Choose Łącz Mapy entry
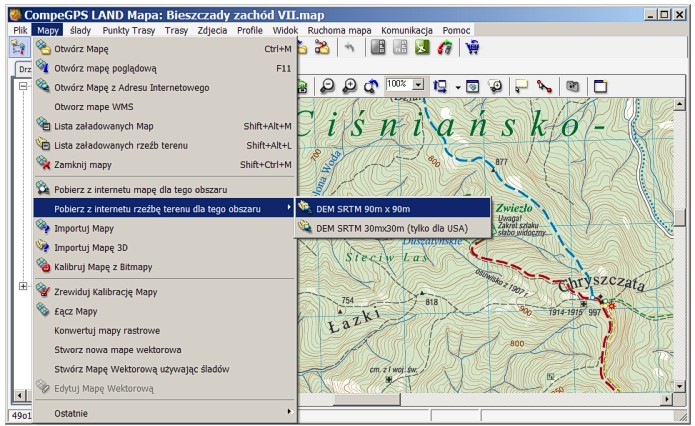 [164, 311]
